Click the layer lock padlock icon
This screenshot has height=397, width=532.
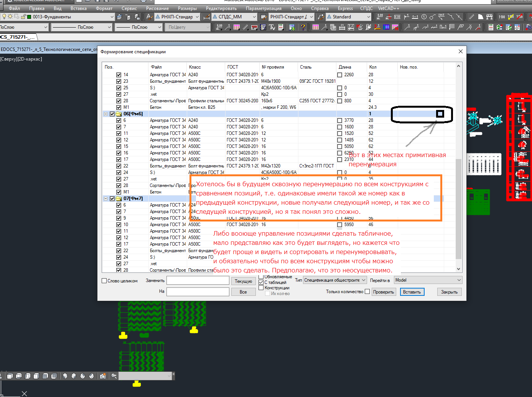23,17
